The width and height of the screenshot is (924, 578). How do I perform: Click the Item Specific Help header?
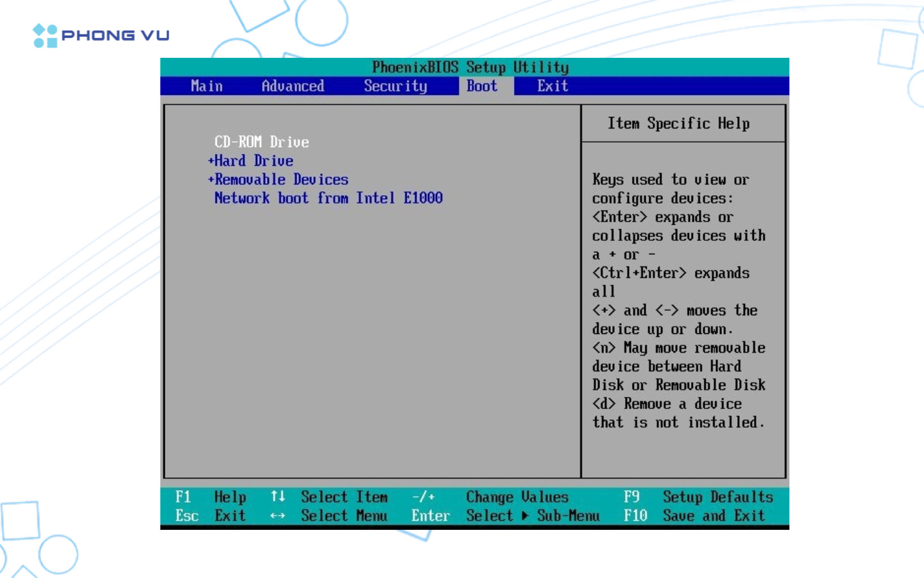[x=679, y=123]
